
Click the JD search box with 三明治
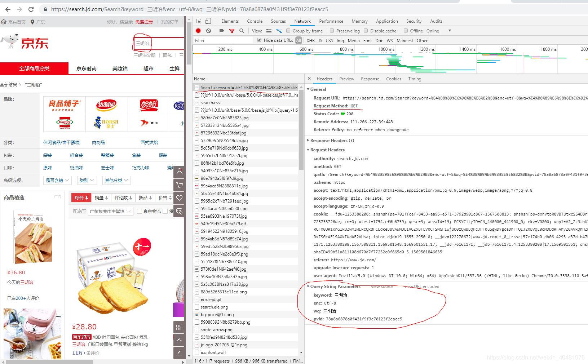[159, 43]
